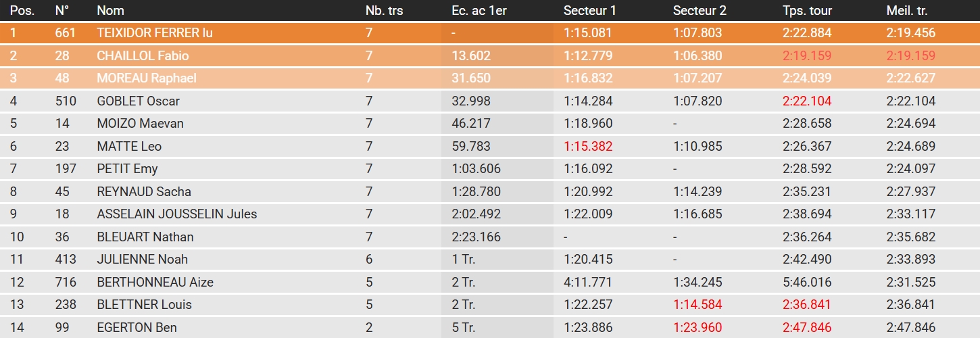Screen dimensions: 980x338
Task: Click BLEUART Nathan's gap 2:23.166
Action: (x=476, y=237)
